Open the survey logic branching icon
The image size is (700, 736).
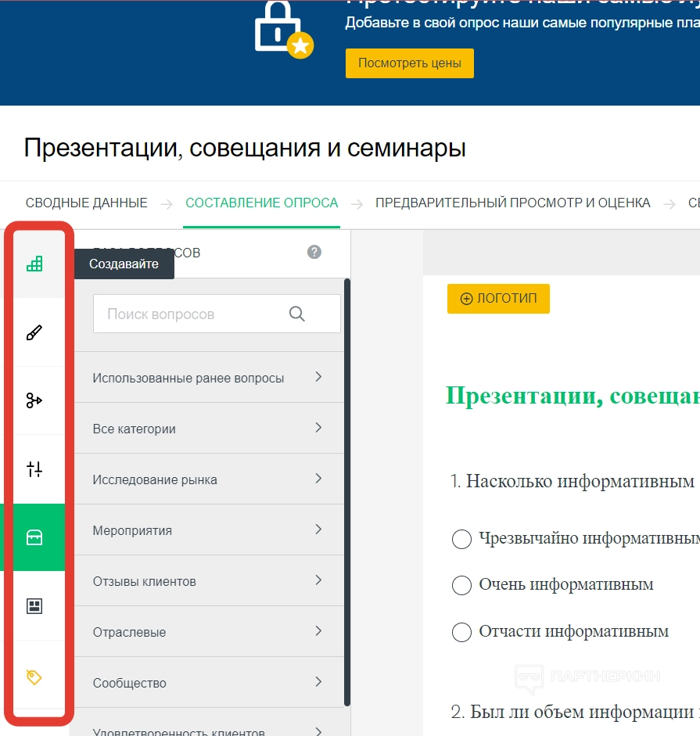[34, 400]
